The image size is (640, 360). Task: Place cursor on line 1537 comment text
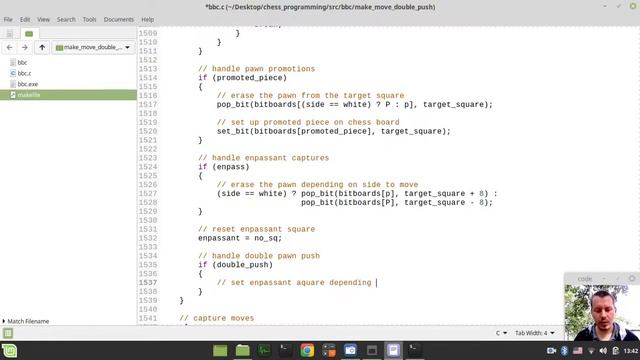pos(294,282)
